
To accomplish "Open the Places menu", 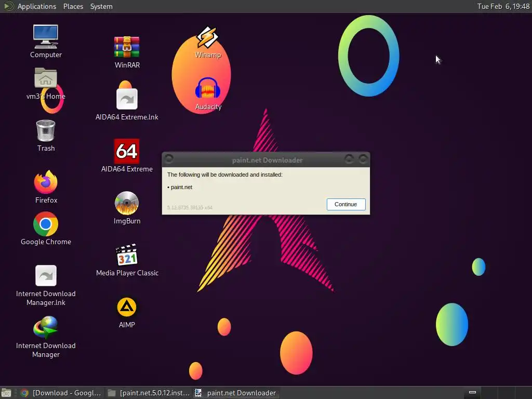I will [73, 6].
